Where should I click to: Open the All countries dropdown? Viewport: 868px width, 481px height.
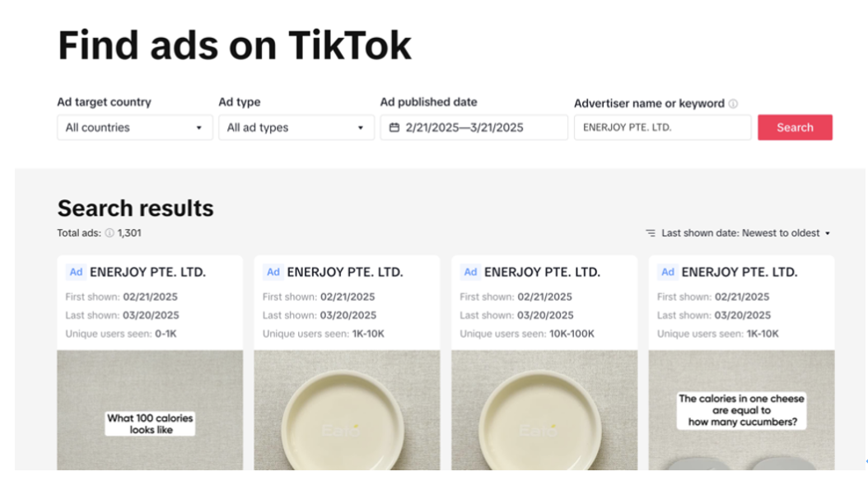point(134,128)
